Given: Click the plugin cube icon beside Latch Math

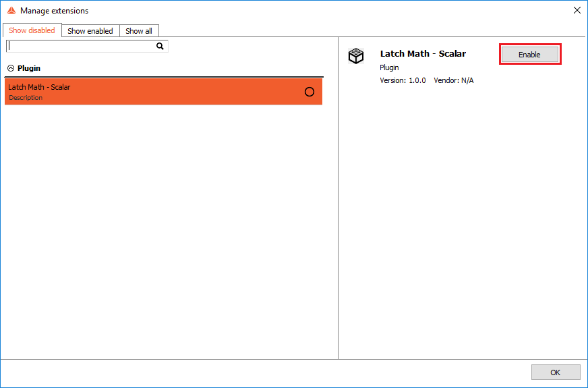Looking at the screenshot, I should tap(356, 56).
